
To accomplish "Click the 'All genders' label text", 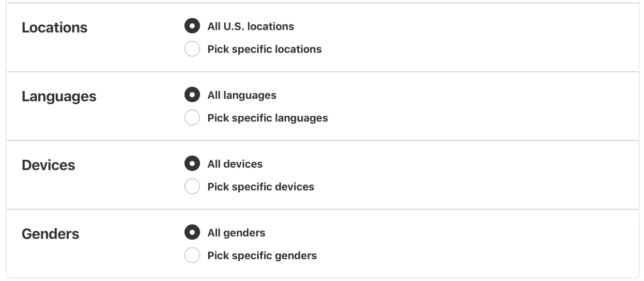I will click(x=236, y=233).
